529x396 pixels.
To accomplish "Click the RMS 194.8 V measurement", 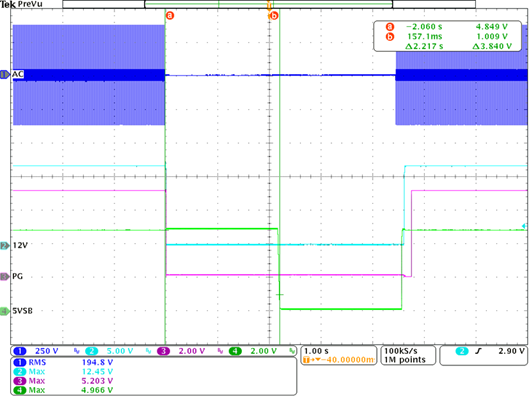I will point(63,362).
